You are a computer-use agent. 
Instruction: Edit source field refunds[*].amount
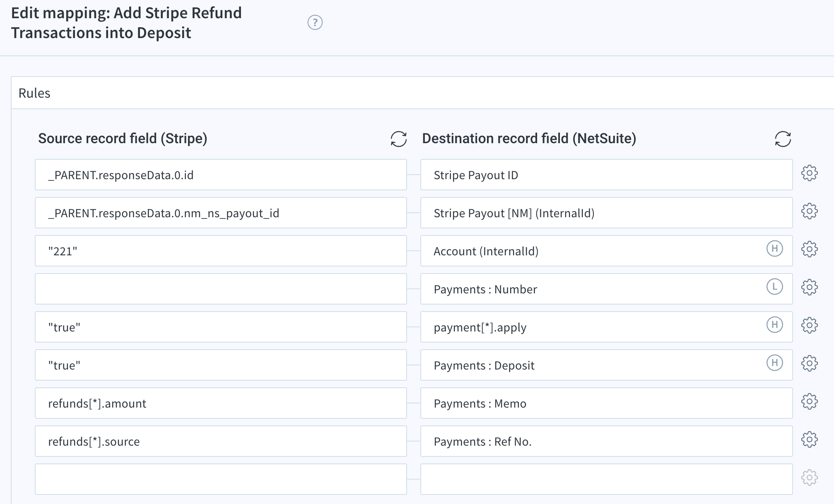(x=221, y=403)
